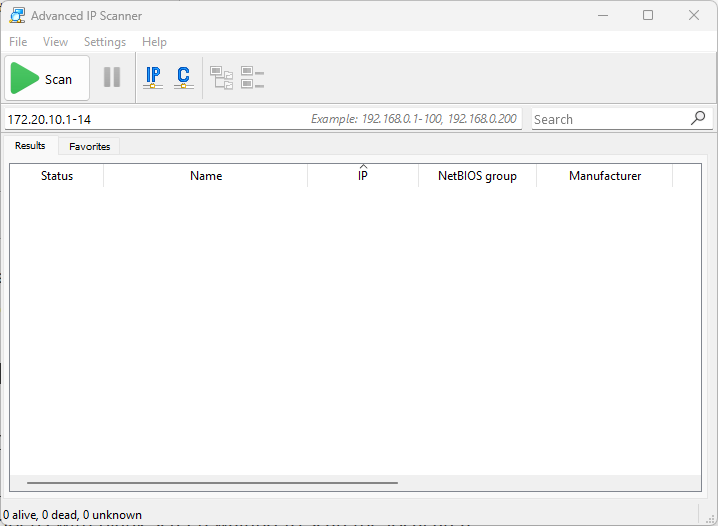Click the search magnifier icon
This screenshot has height=526, width=718.
coord(698,119)
